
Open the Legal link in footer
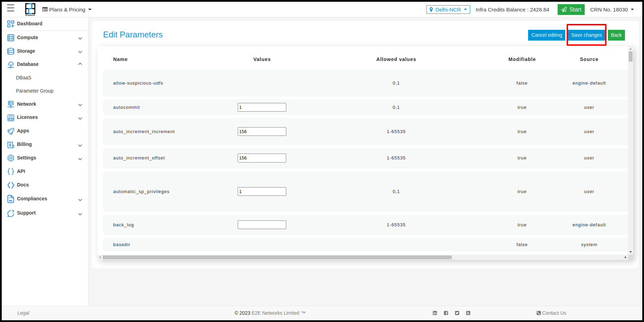[x=23, y=313]
